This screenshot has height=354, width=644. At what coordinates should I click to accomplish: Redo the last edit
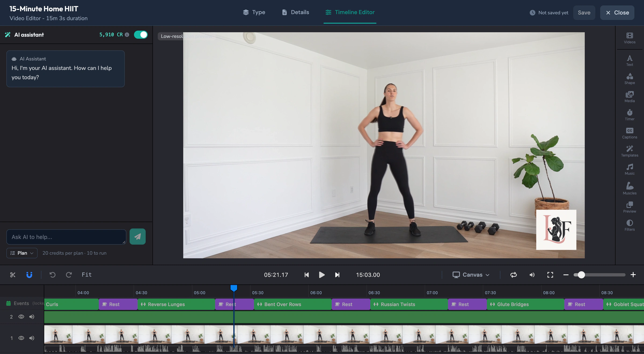[69, 274]
